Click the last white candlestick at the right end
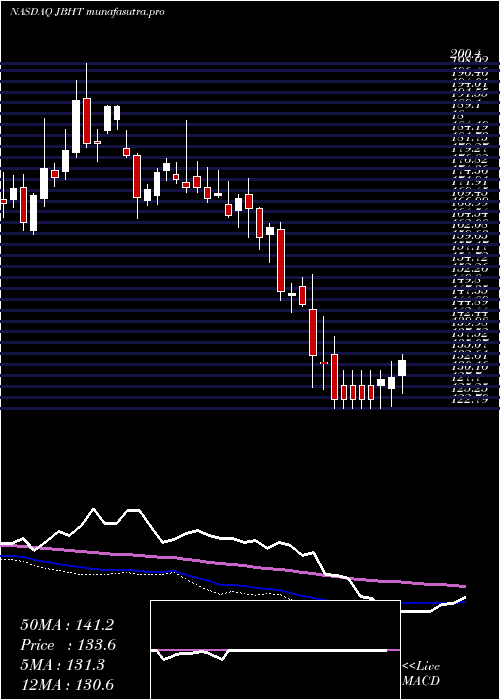 [x=402, y=368]
